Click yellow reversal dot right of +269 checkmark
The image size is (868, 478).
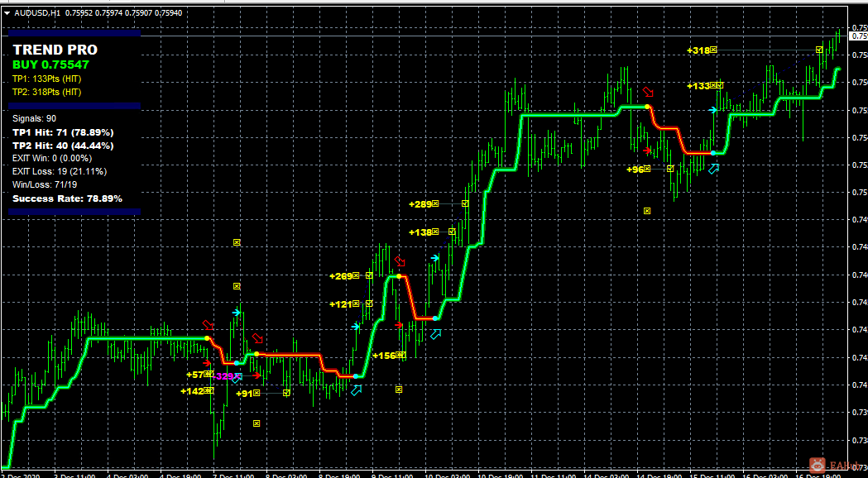tap(399, 275)
